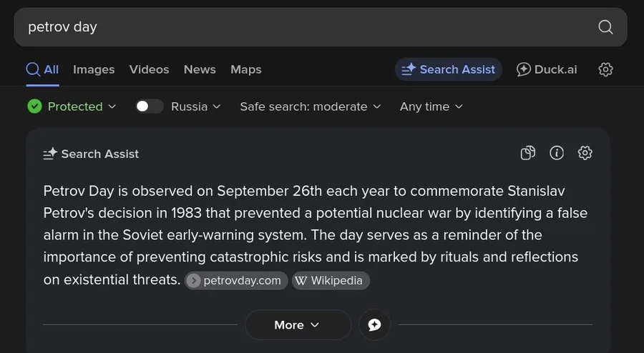This screenshot has width=644, height=353.
Task: Toggle the Russia region switch
Action: [150, 106]
